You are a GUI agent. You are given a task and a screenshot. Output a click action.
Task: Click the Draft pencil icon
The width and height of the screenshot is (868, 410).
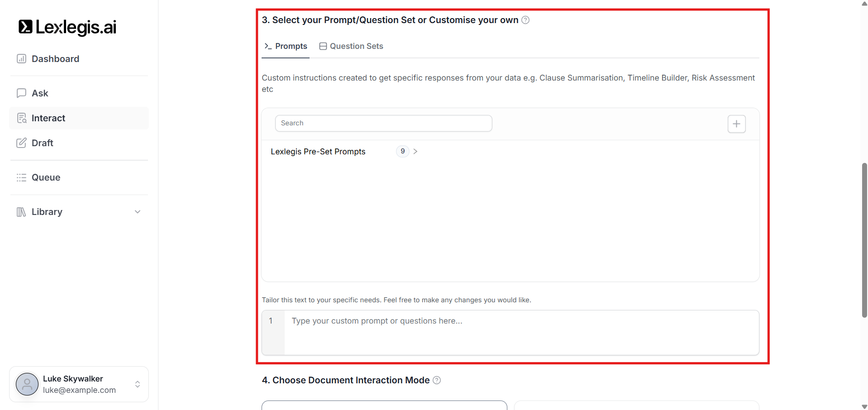21,143
